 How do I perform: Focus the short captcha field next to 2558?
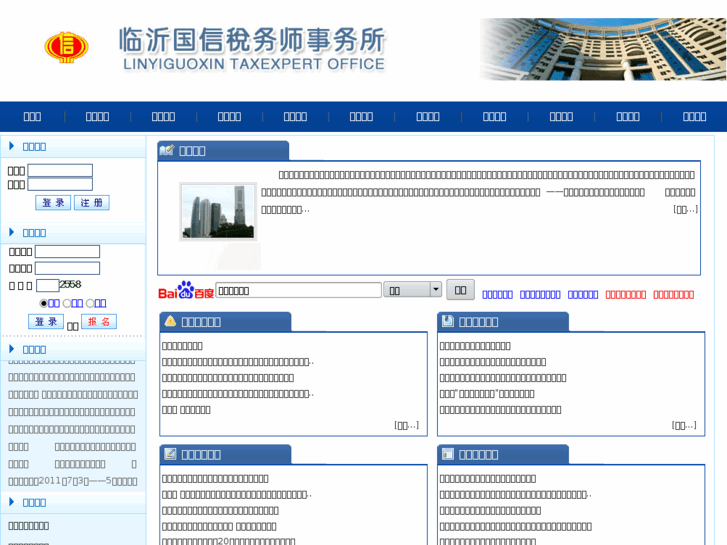(x=48, y=285)
